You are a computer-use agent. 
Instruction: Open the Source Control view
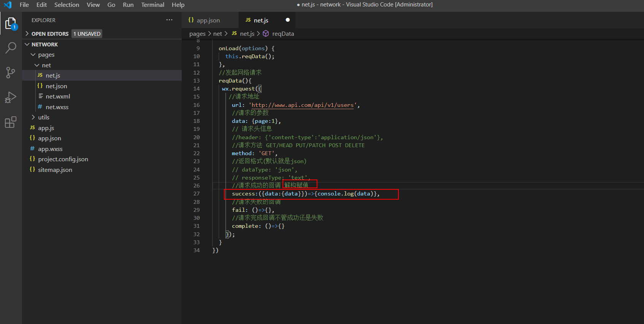(x=11, y=73)
